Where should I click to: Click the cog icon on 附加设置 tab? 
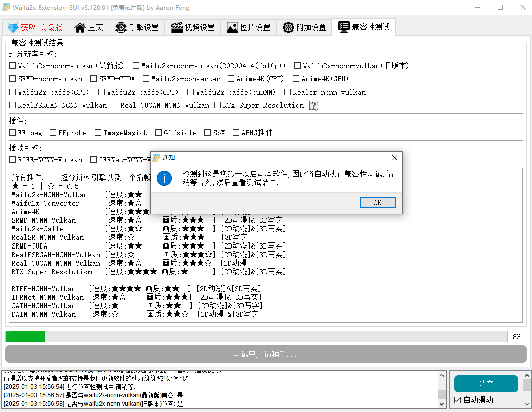(288, 28)
